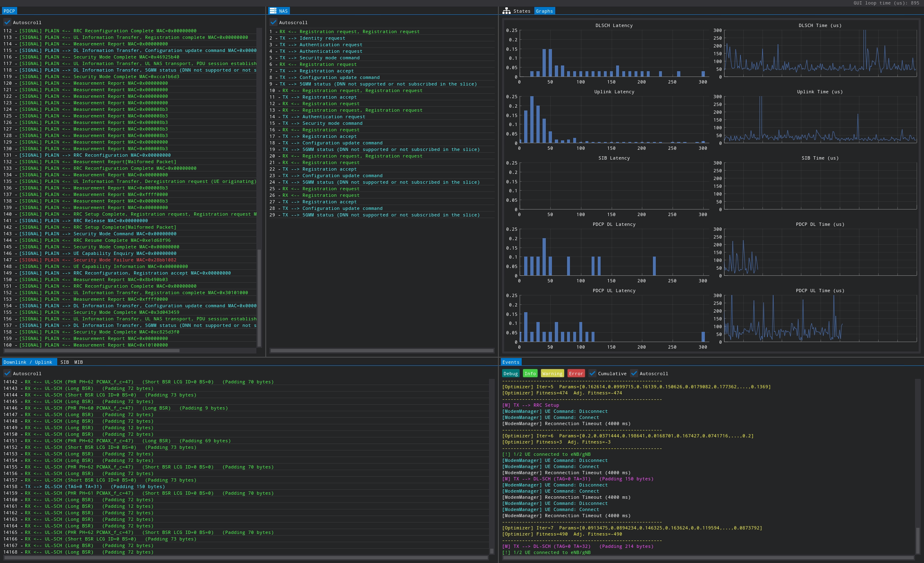This screenshot has width=924, height=563.
Task: Toggle the red Error filter button
Action: 576,374
